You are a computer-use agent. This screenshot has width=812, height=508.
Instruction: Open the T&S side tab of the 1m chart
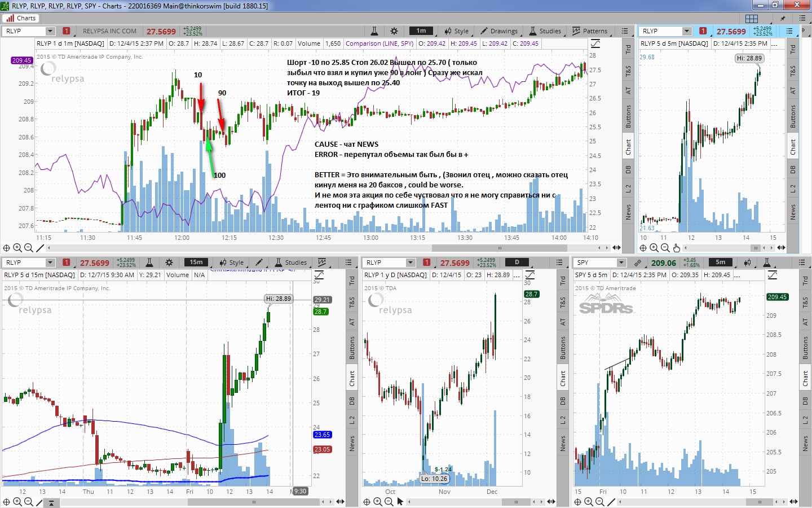pos(628,71)
